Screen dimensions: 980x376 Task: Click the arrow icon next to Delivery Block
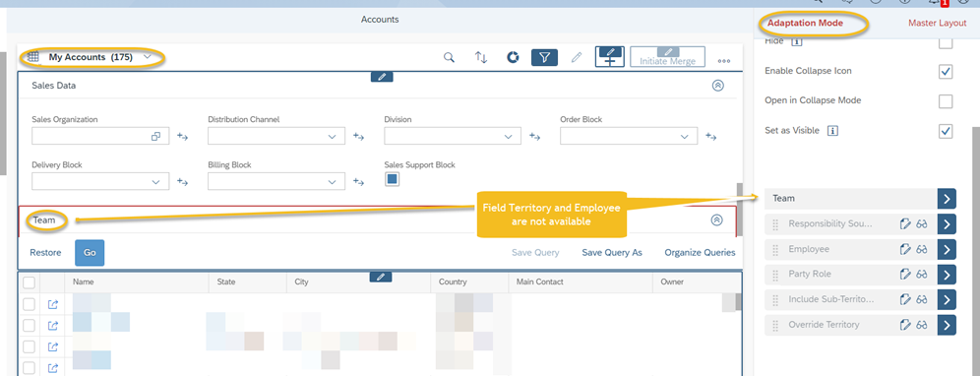coord(182,182)
